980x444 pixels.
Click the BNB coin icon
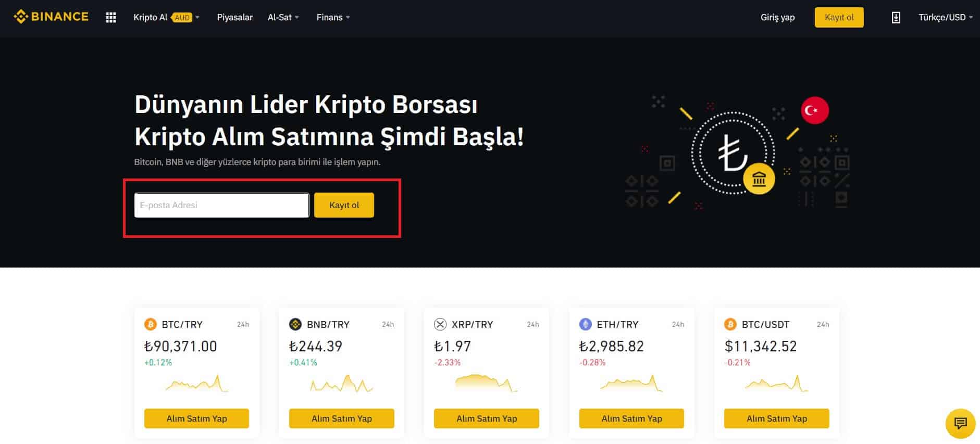click(295, 324)
